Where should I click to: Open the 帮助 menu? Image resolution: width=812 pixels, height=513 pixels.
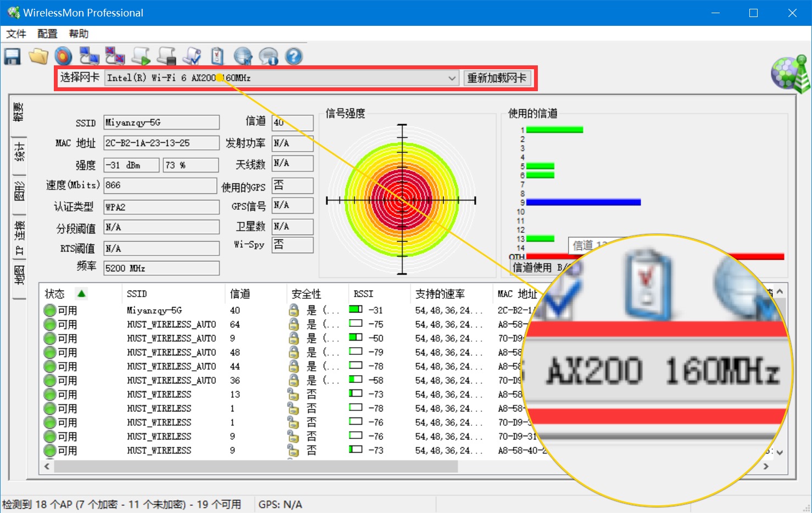[x=79, y=34]
